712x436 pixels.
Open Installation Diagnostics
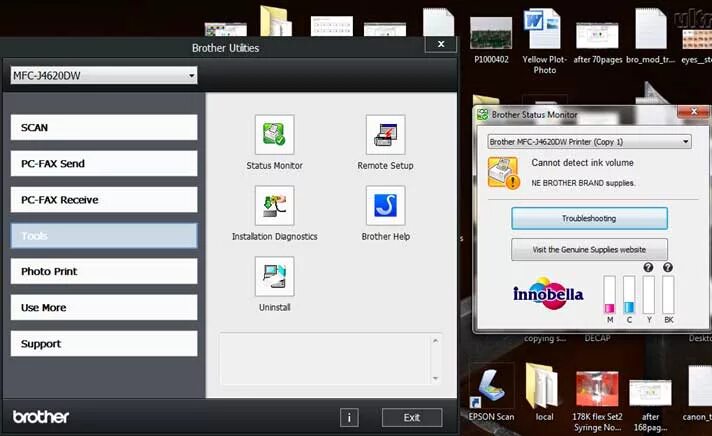click(274, 205)
